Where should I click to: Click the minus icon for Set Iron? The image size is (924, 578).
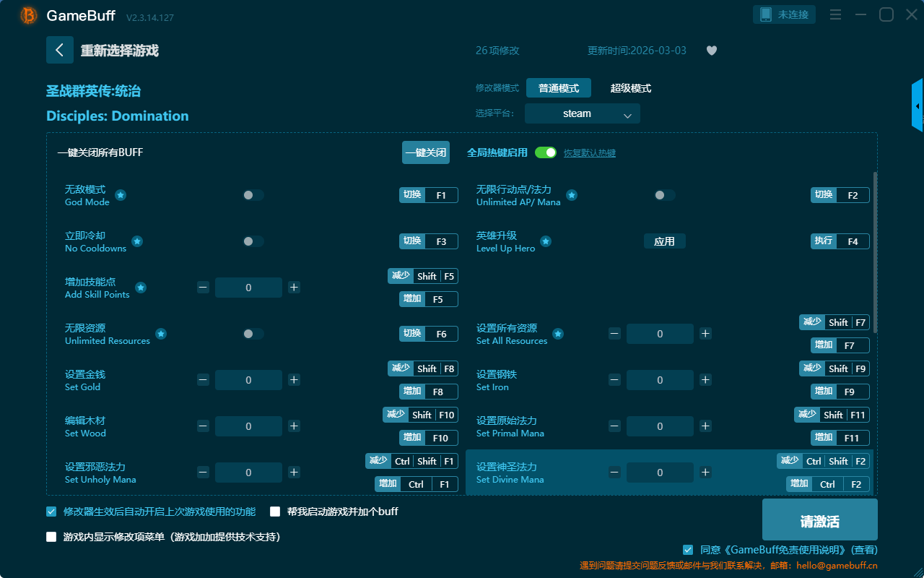pos(614,380)
